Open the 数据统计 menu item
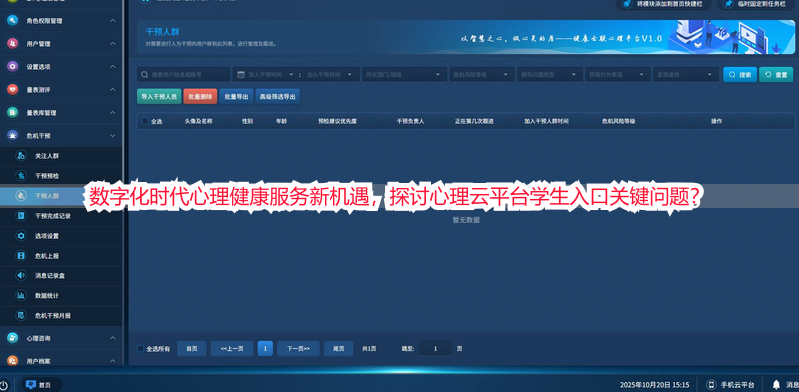The height and width of the screenshot is (392, 799). coord(61,295)
